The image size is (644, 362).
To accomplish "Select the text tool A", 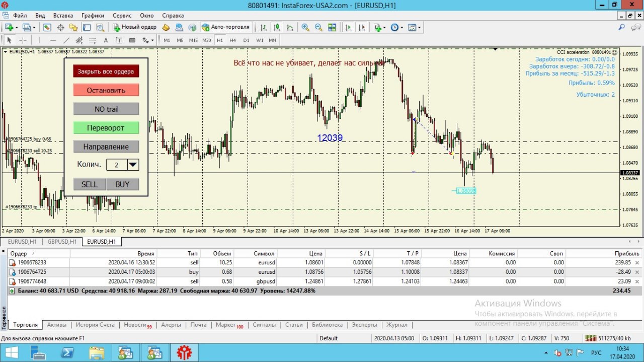I will coord(106,40).
